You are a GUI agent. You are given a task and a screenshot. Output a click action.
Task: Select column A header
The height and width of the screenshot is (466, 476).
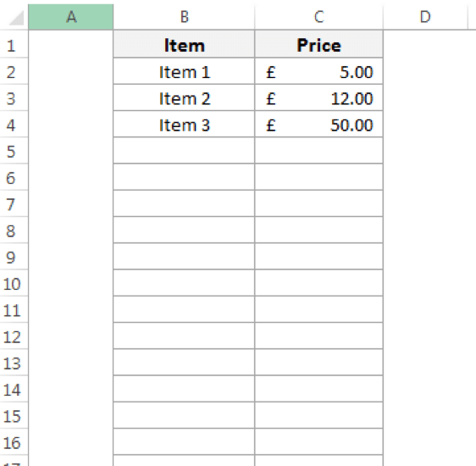(x=71, y=17)
